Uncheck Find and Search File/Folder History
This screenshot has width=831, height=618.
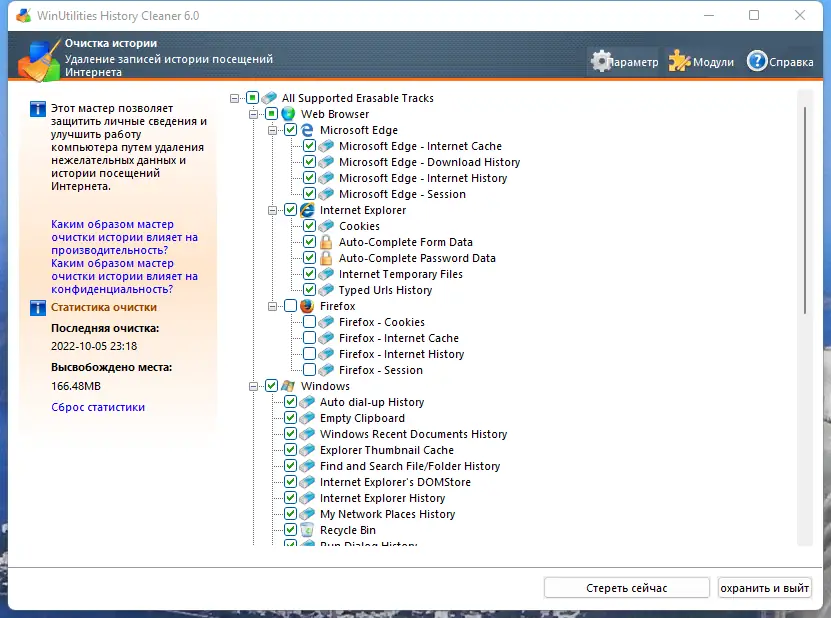point(290,466)
